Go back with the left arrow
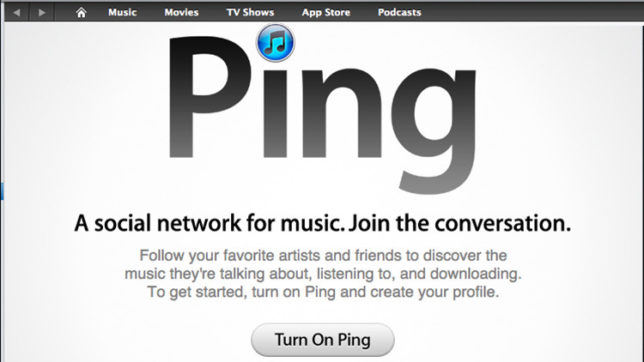Viewport: 644px width, 362px height. tap(16, 12)
